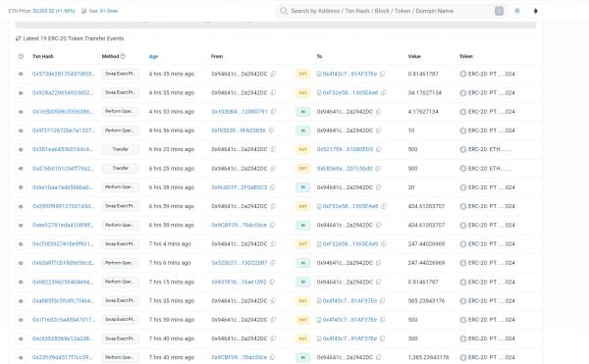Image resolution: width=589 pixels, height=364 pixels.
Task: Open details preview for the 6 hrs 23 mins row
Action: [21, 149]
